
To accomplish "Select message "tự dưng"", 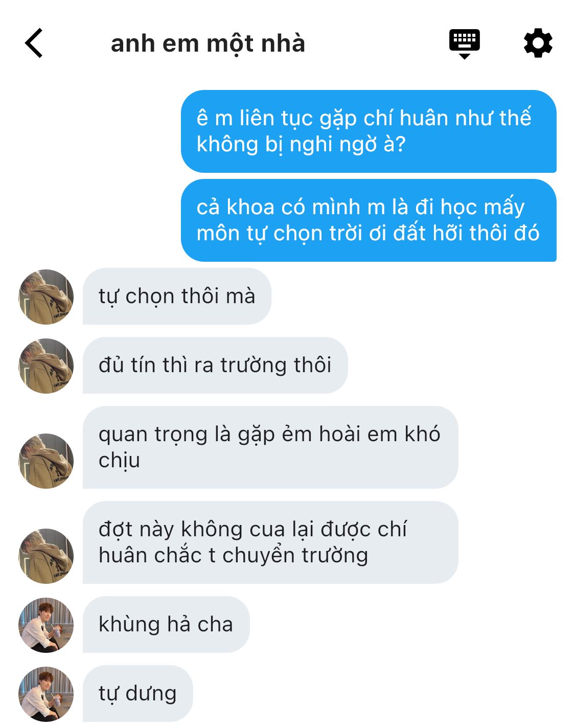I will (x=138, y=694).
